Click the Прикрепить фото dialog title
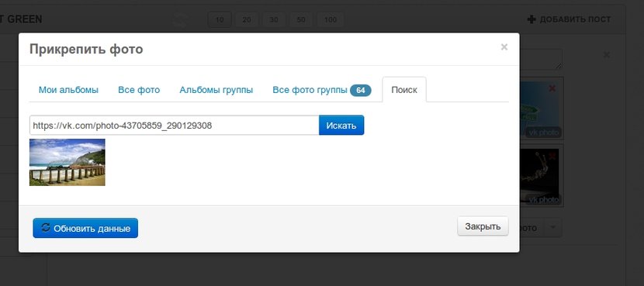The width and height of the screenshot is (644, 286). click(x=86, y=50)
